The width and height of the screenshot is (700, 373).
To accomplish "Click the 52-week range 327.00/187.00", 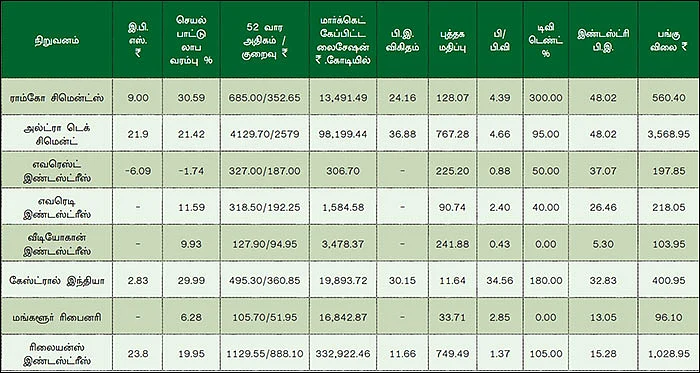I will (x=265, y=170).
